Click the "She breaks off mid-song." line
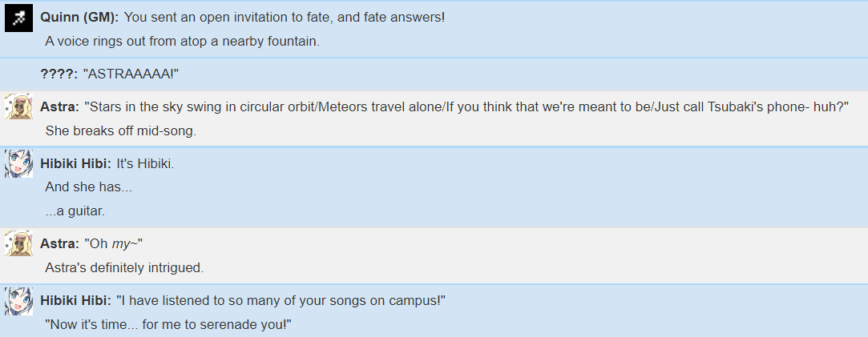Image resolution: width=868 pixels, height=337 pixels. click(121, 131)
